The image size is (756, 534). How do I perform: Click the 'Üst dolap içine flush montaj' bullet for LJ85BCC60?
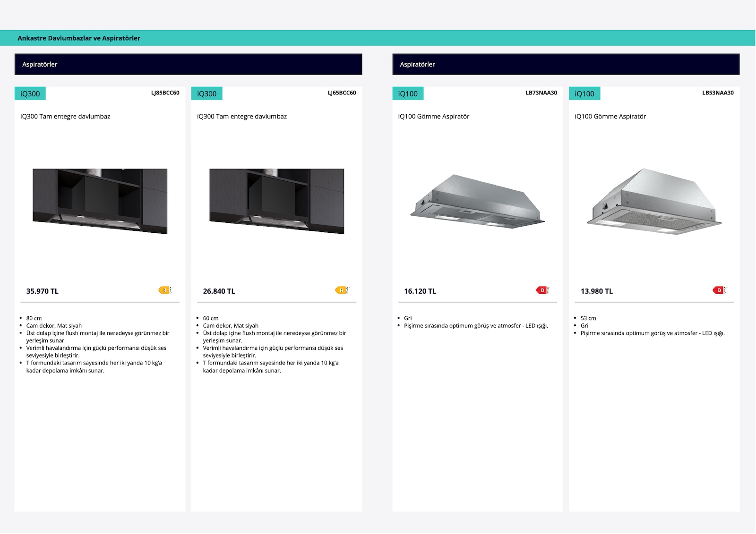[98, 337]
